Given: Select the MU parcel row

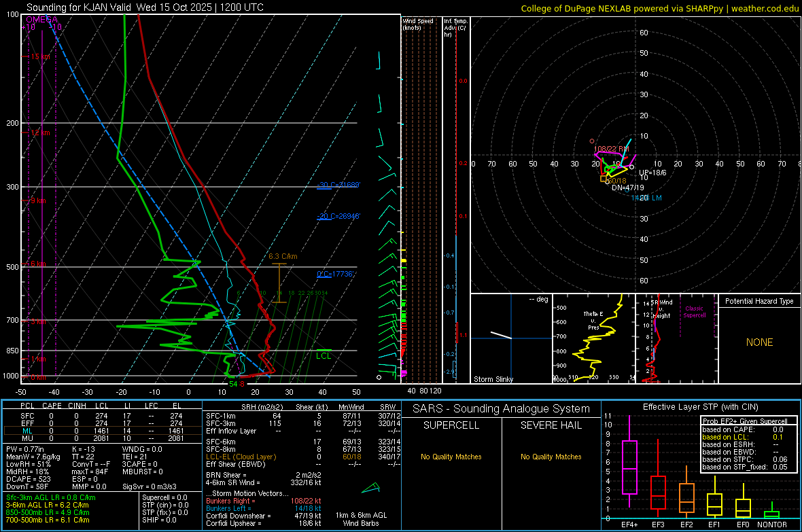Looking at the screenshot, I should click(x=102, y=438).
